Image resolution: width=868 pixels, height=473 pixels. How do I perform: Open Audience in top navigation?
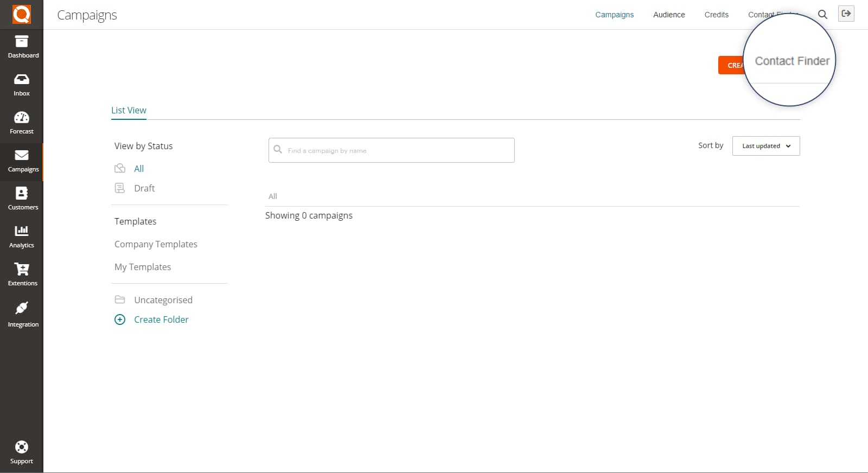[668, 15]
